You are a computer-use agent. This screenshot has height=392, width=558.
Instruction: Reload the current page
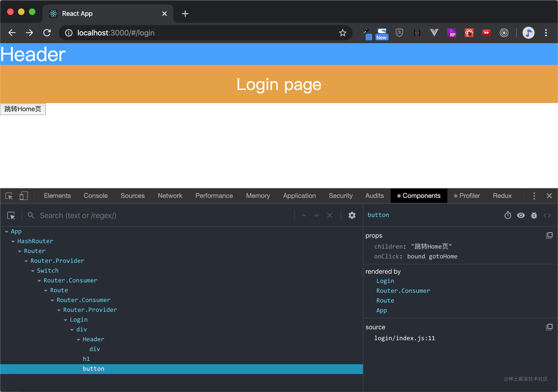(47, 33)
